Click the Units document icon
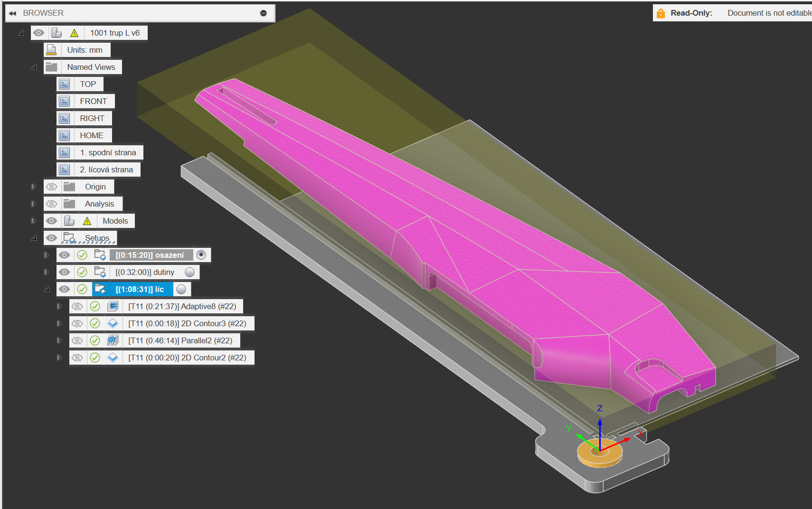The width and height of the screenshot is (812, 509). coord(52,50)
